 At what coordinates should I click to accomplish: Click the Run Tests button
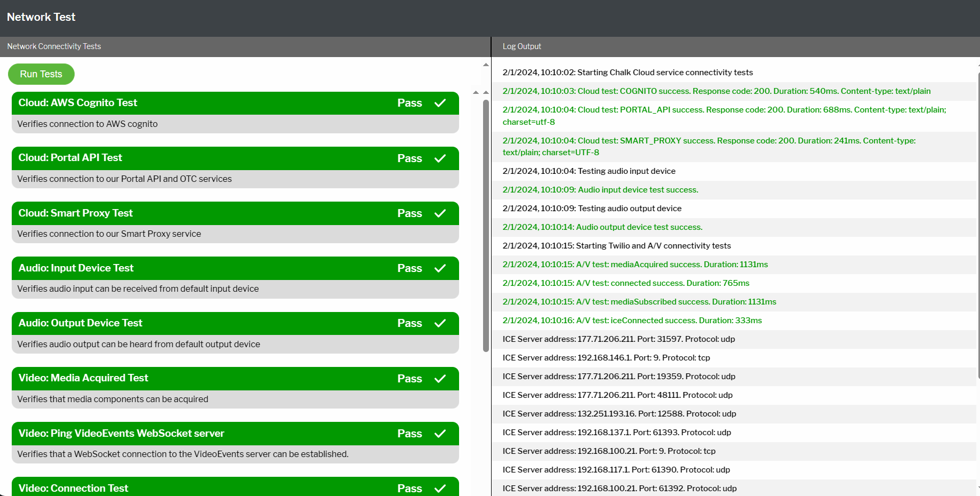pos(41,74)
